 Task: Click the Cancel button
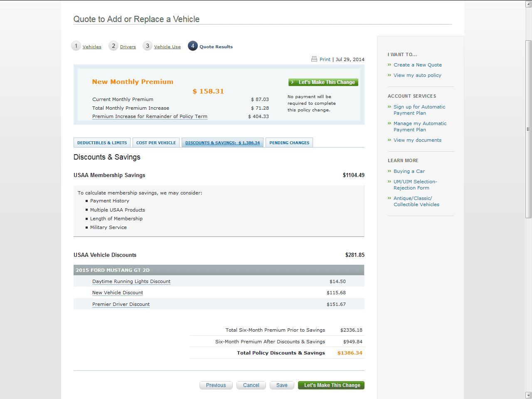251,385
